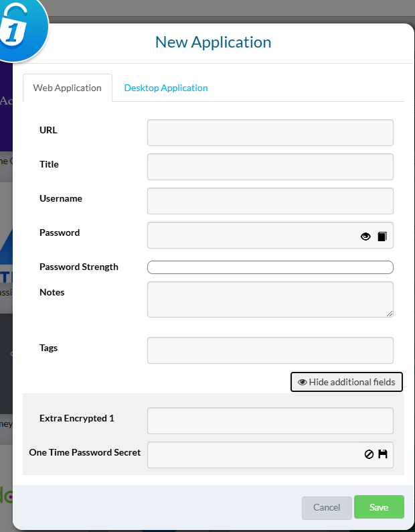Click the Password Strength meter bar
The width and height of the screenshot is (415, 532).
[270, 267]
